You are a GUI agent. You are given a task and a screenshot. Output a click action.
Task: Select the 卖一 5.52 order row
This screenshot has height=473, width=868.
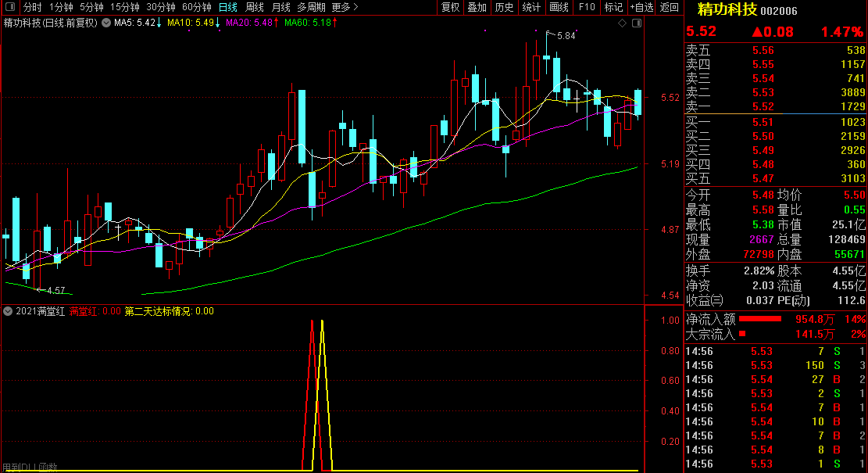click(775, 106)
